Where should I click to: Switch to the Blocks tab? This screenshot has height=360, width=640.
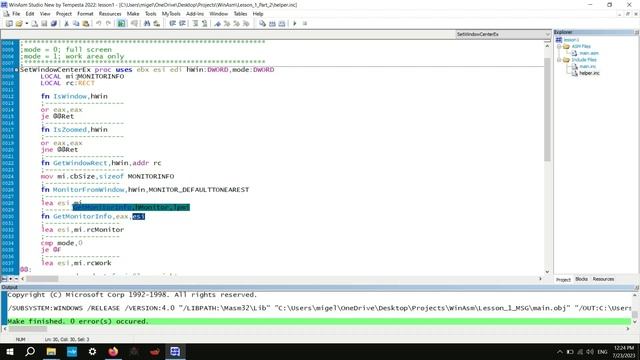click(581, 279)
